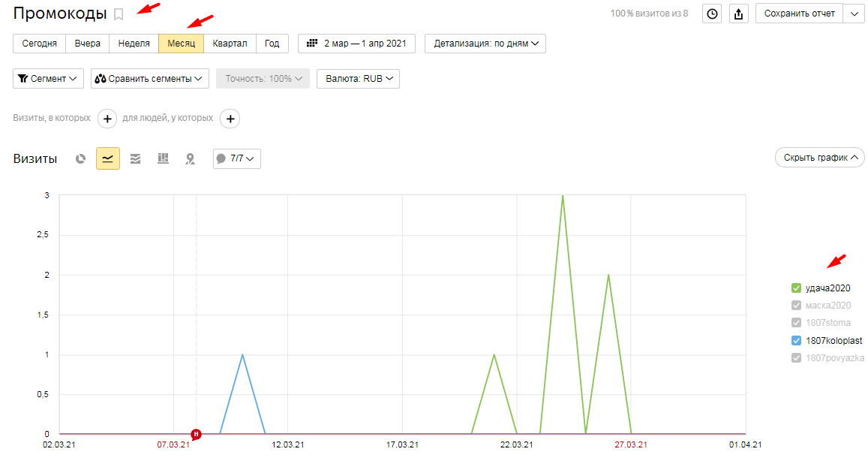Open the Детализация: по дням dropdown

[x=485, y=44]
